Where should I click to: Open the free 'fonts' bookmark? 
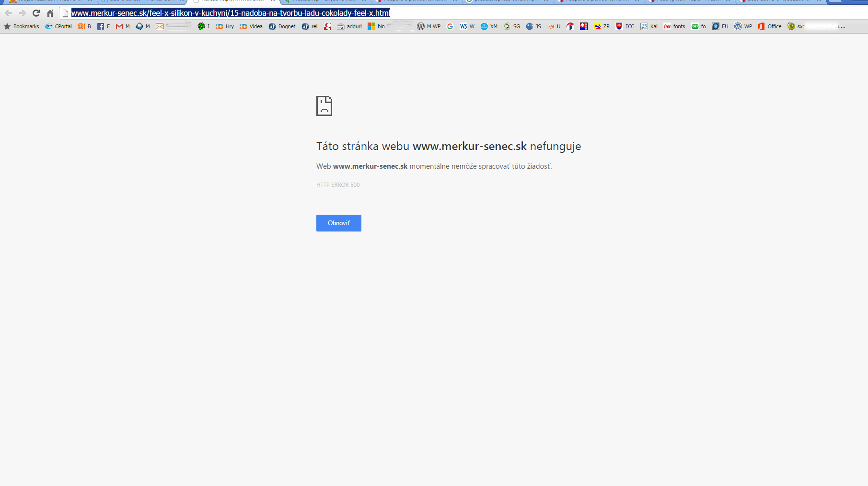[674, 26]
